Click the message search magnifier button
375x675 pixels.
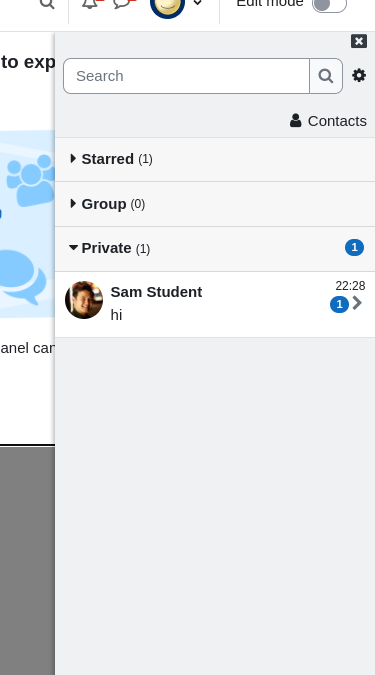pyautogui.click(x=326, y=76)
